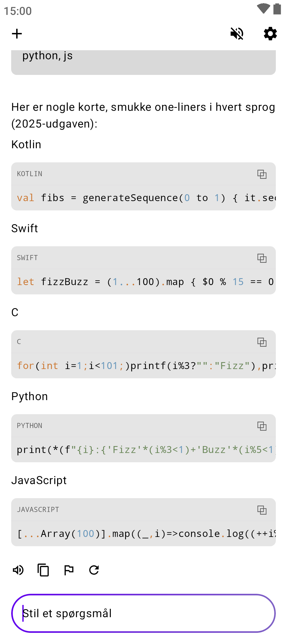Copy the JavaScript code block
The height and width of the screenshot is (644, 287).
point(262,510)
